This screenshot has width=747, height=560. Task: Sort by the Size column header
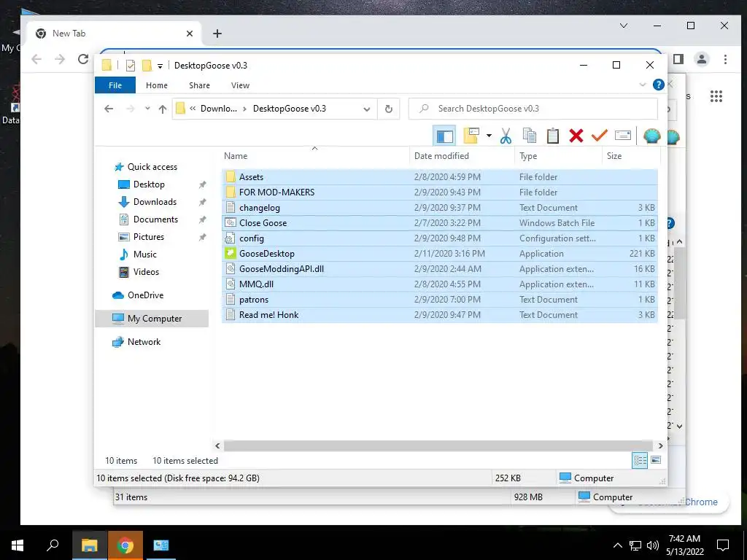click(x=631, y=156)
